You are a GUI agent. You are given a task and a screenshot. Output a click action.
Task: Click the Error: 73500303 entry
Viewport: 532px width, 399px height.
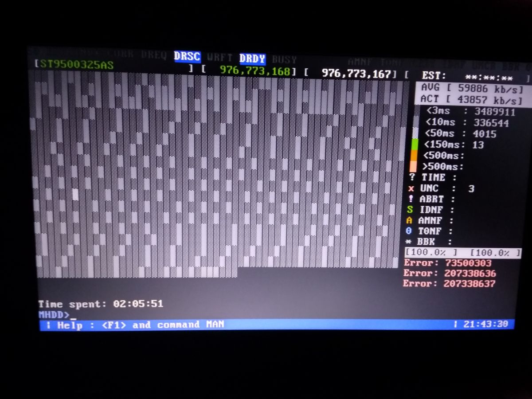pos(449,263)
